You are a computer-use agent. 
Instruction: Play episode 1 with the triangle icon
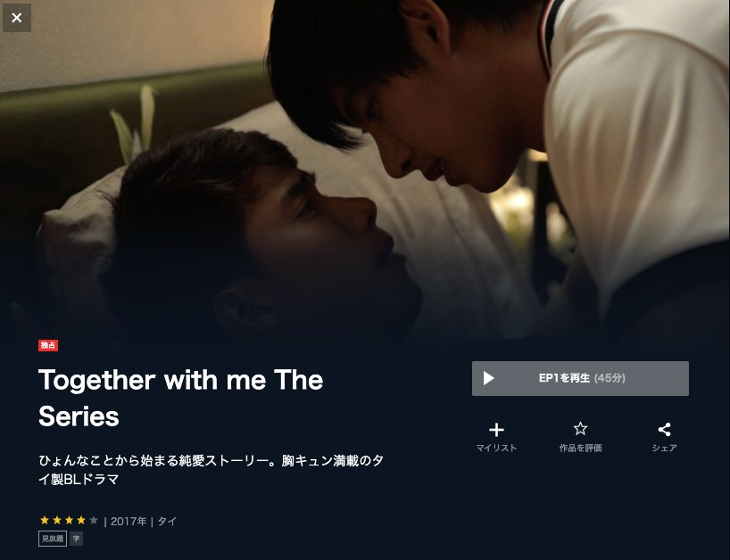coord(488,378)
